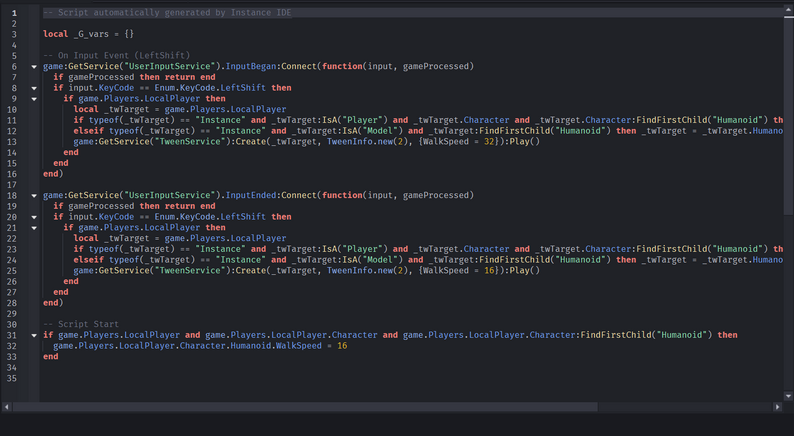Collapse the LeftShift if-block at line 8
The width and height of the screenshot is (794, 436).
point(34,88)
